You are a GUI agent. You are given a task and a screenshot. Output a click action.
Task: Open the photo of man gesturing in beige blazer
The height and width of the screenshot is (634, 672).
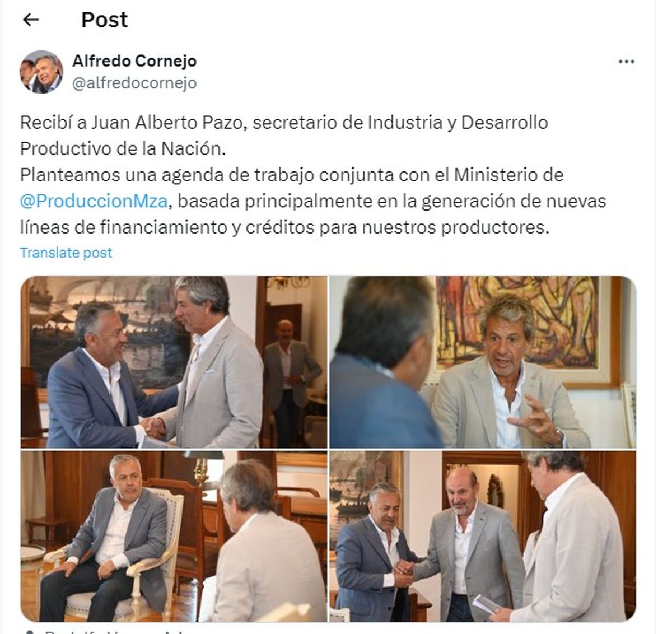[x=483, y=362]
